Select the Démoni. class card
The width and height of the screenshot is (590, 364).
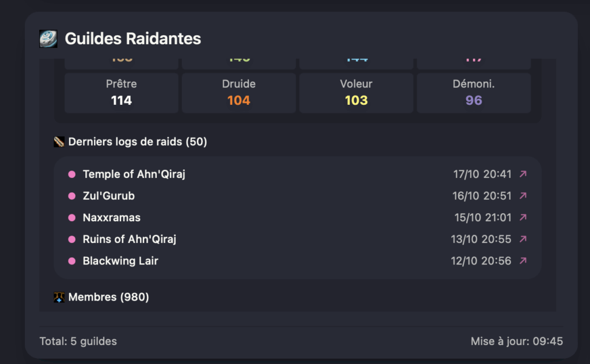click(x=474, y=93)
